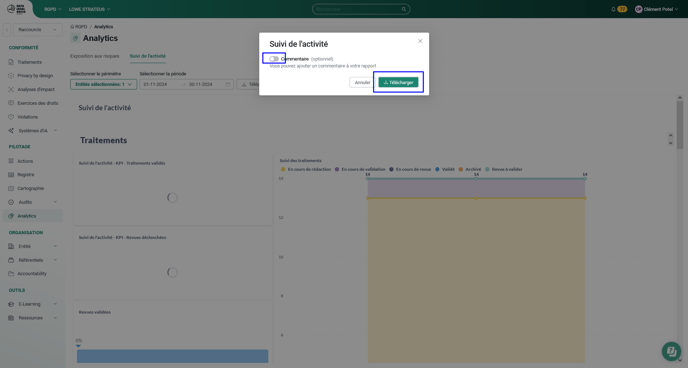Open notifications bell icon
The image size is (688, 368).
613,9
